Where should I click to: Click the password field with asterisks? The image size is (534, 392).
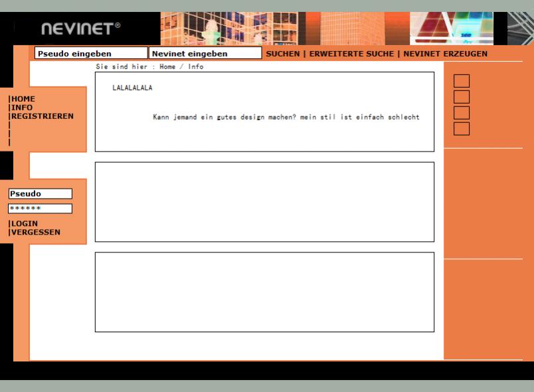tap(39, 209)
